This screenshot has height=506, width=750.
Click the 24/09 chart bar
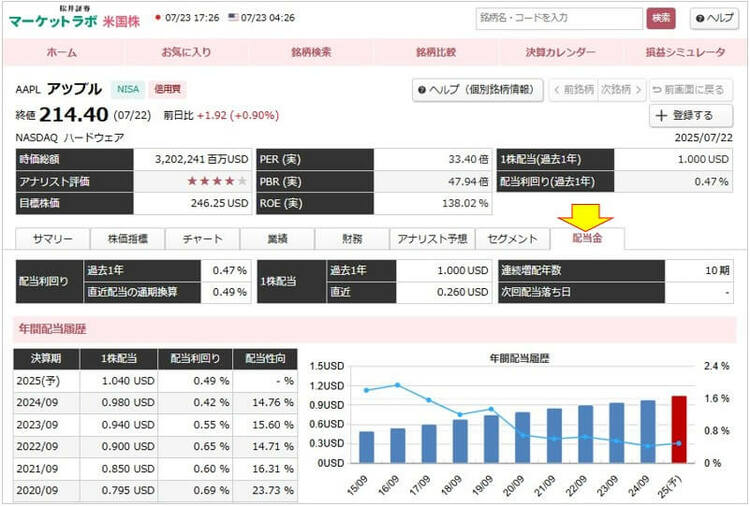pos(648,432)
